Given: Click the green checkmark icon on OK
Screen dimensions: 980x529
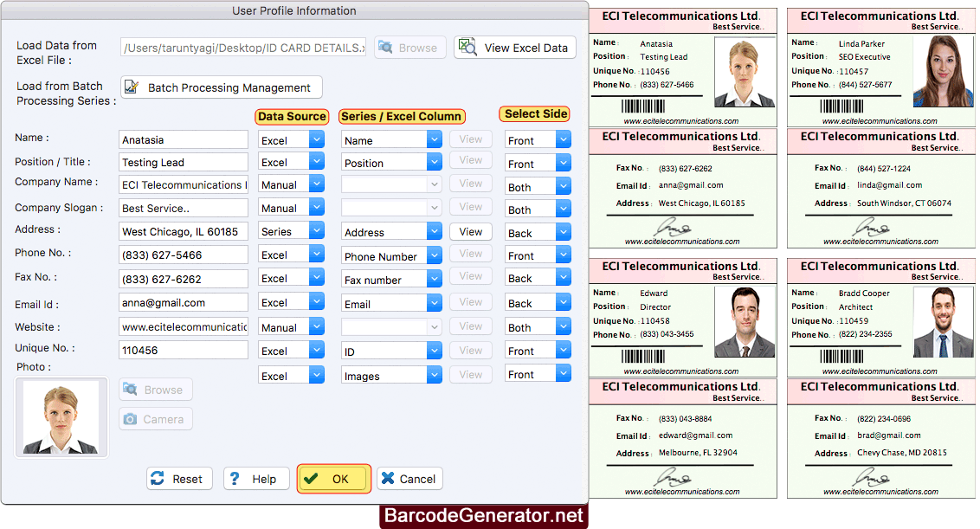Looking at the screenshot, I should 311,478.
